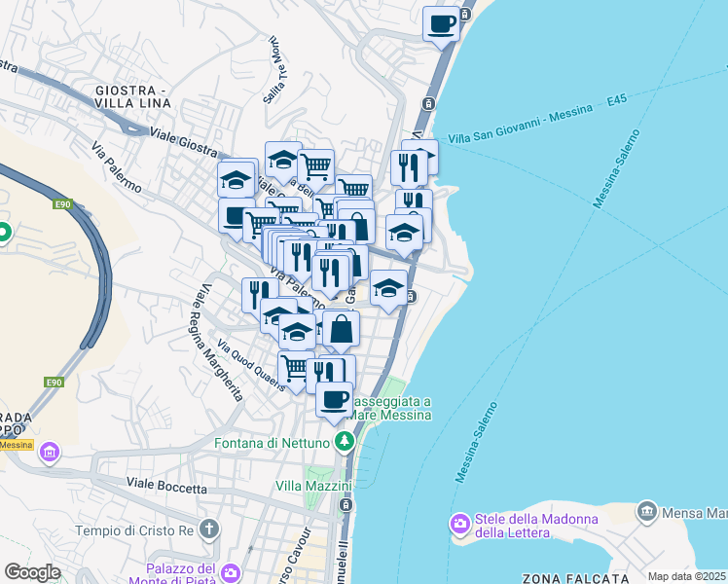Click the Map data ©2025 attribution

pyautogui.click(x=687, y=576)
